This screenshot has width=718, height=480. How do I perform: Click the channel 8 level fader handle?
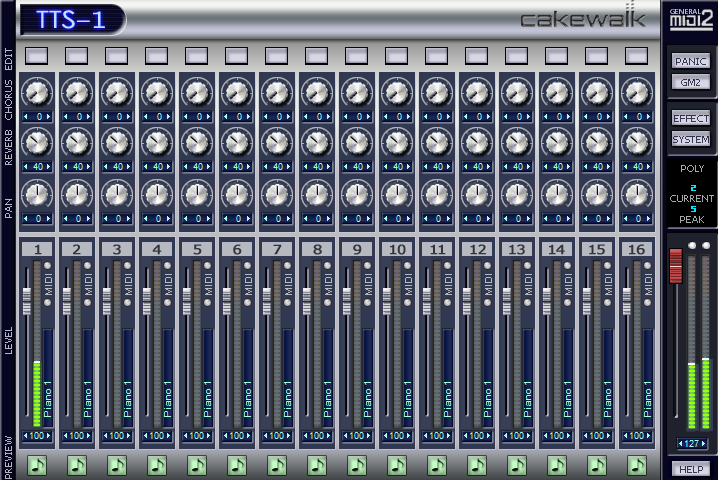tap(307, 301)
